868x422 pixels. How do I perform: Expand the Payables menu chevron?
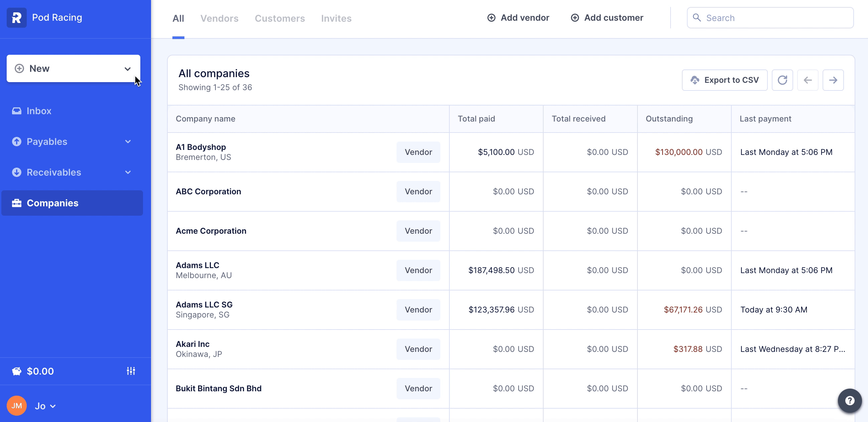coord(128,142)
